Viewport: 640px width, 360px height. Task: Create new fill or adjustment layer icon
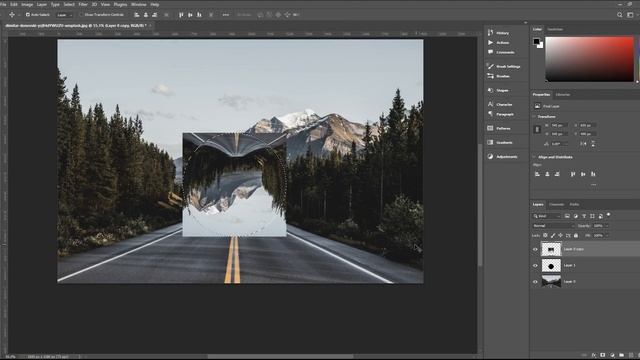pyautogui.click(x=612, y=355)
